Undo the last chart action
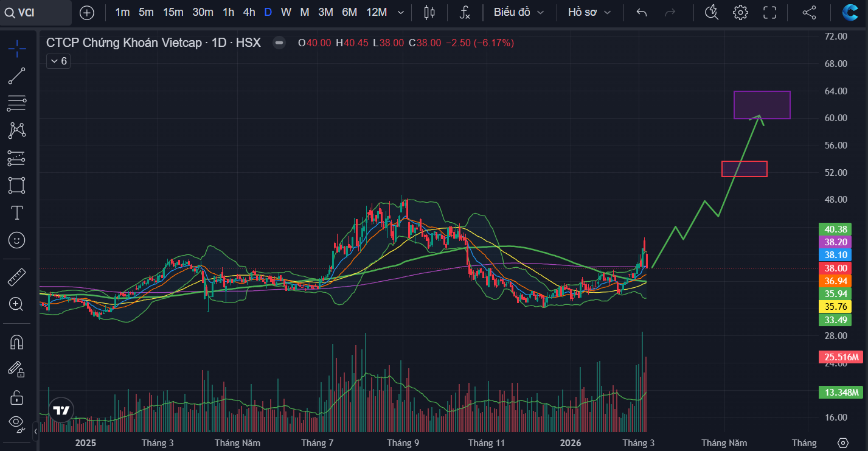 coord(642,12)
